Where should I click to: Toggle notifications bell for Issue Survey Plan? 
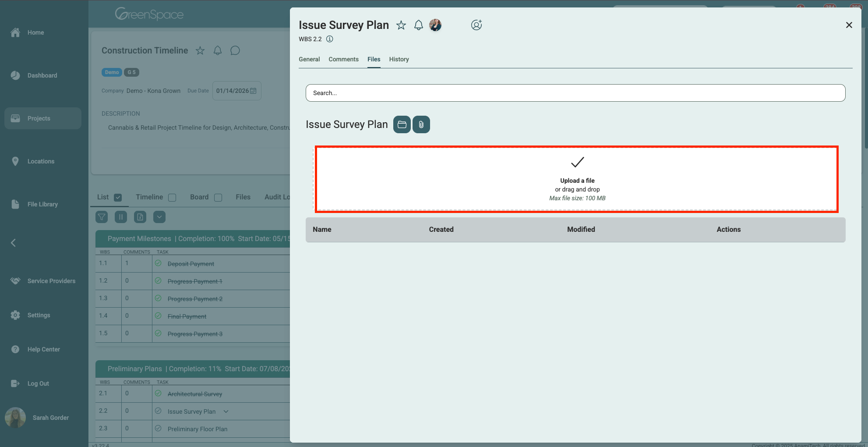[x=419, y=25]
